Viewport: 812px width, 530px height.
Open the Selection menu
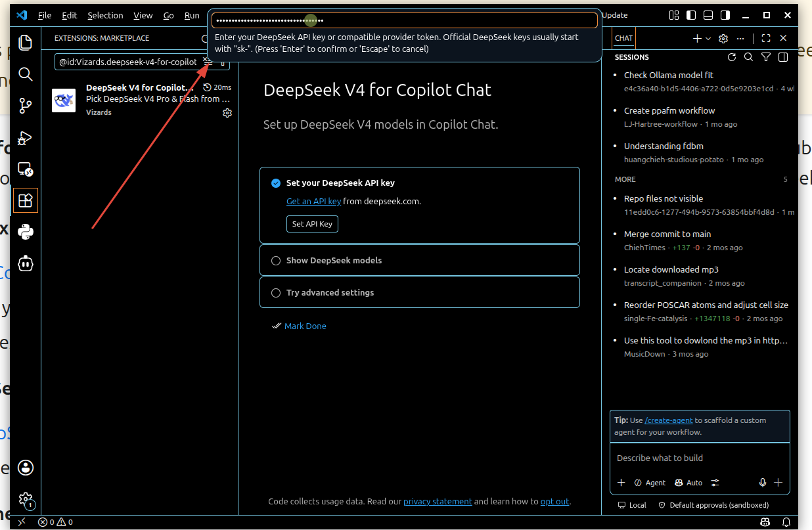click(x=105, y=15)
